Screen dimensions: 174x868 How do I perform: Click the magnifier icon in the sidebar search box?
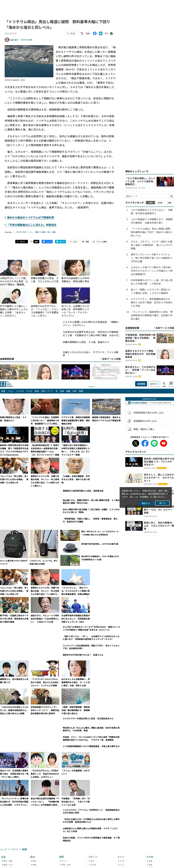click(x=172, y=196)
